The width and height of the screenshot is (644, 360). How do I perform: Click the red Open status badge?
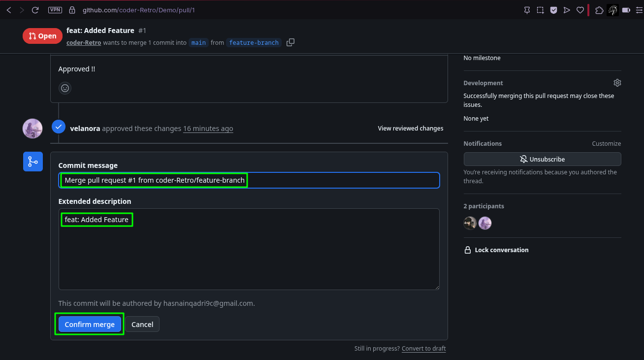tap(43, 36)
